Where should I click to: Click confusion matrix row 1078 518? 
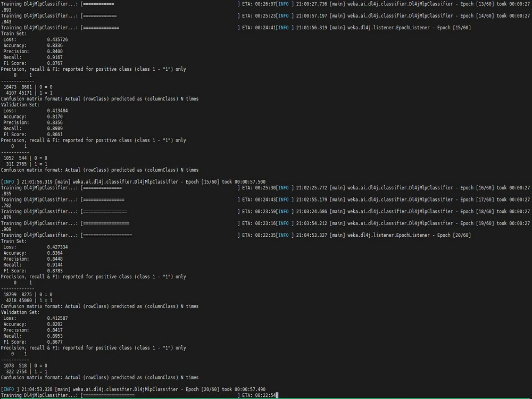click(26, 366)
